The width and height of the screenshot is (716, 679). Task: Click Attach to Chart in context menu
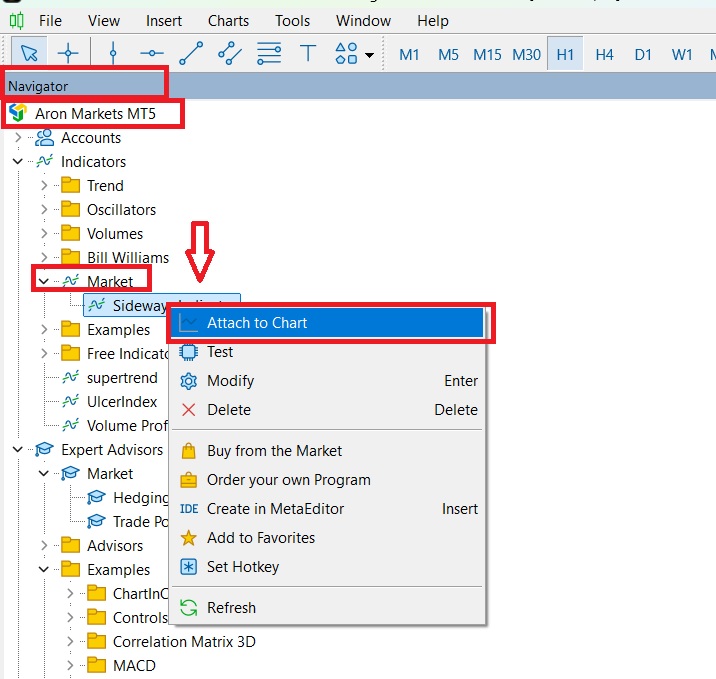257,323
